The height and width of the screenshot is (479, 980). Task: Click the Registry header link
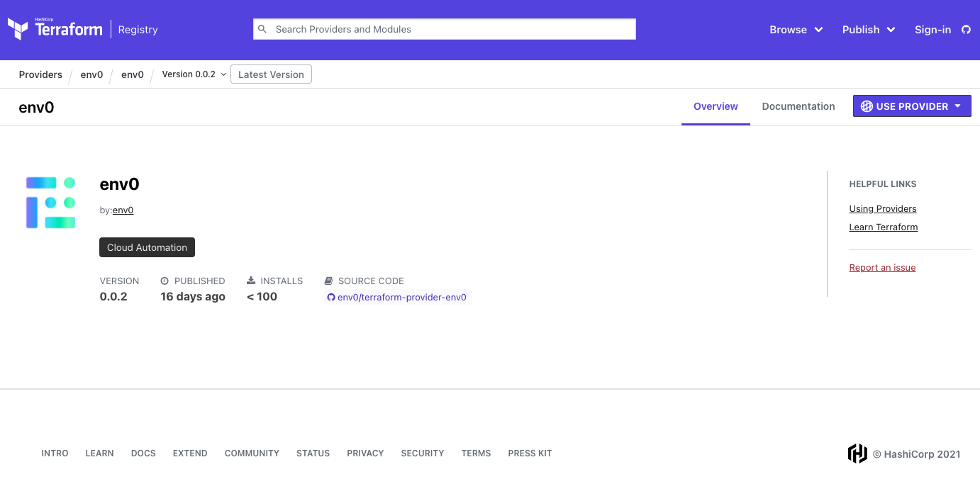(138, 30)
